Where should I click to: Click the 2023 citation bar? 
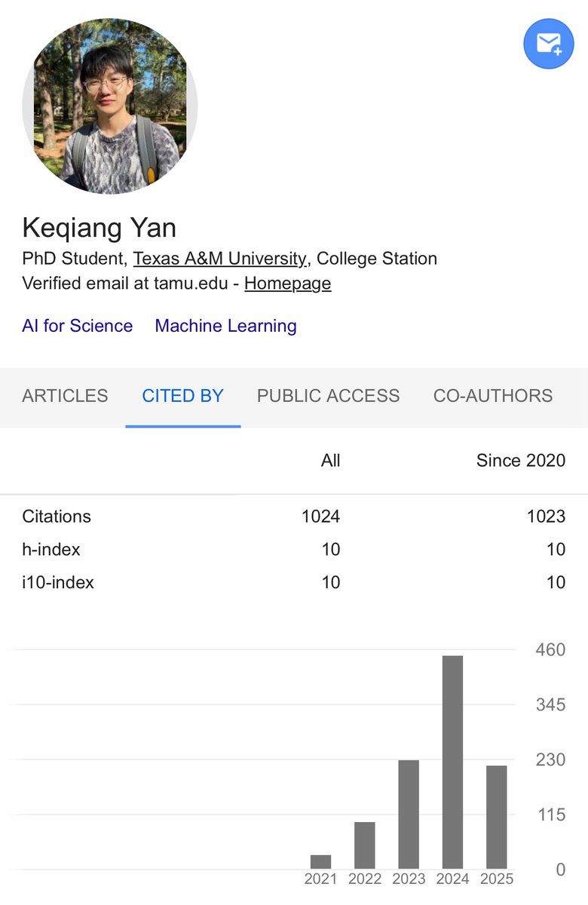click(x=409, y=814)
